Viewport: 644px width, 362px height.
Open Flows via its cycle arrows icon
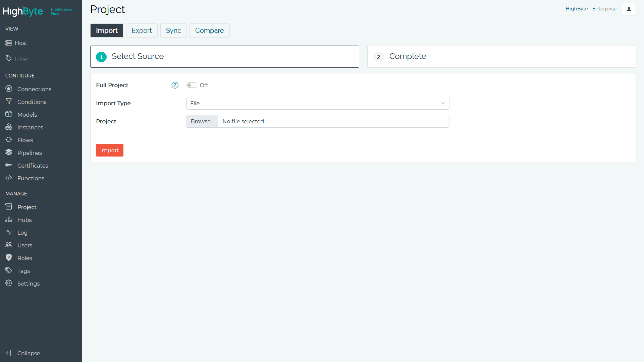pyautogui.click(x=9, y=140)
